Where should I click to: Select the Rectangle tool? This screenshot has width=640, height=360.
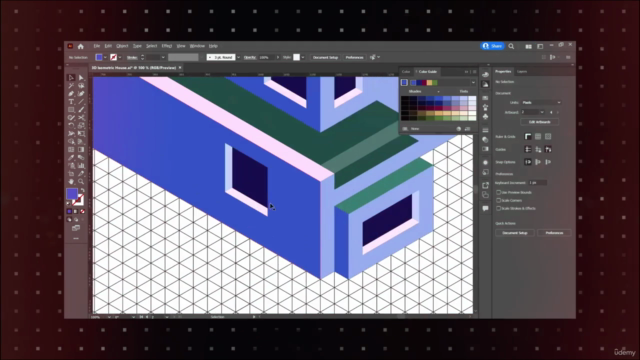71,109
